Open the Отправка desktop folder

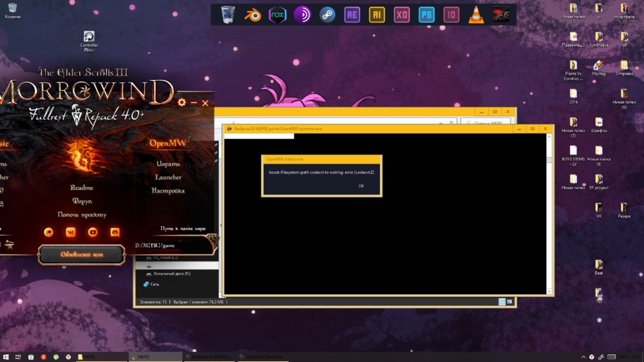[624, 68]
